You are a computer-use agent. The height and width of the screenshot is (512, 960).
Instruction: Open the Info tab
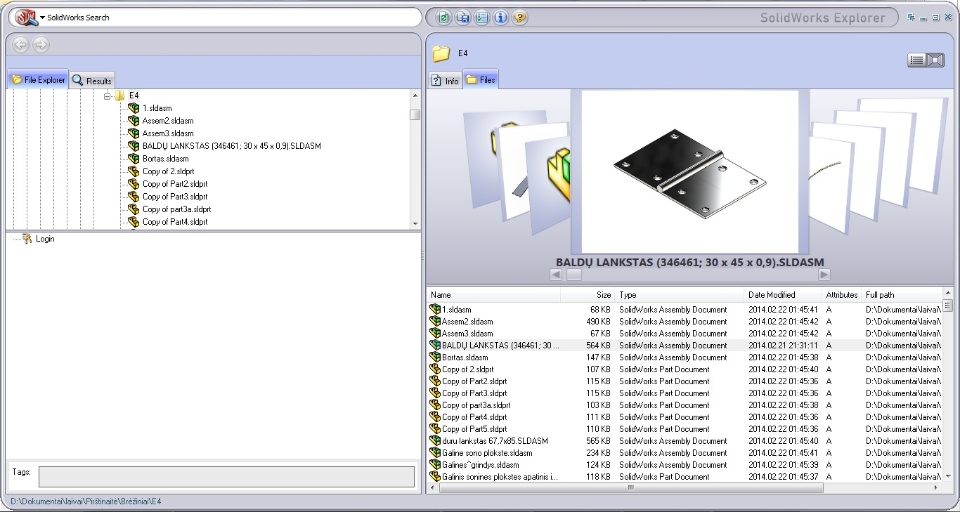445,80
